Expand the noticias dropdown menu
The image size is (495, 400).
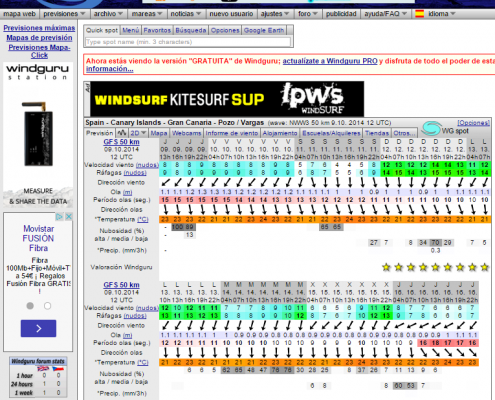point(186,14)
